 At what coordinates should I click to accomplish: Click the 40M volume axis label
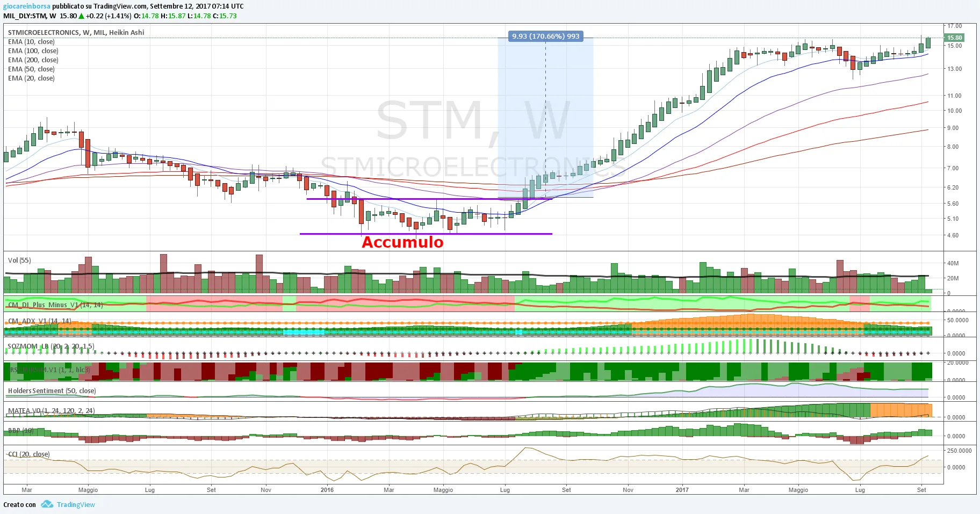[953, 263]
